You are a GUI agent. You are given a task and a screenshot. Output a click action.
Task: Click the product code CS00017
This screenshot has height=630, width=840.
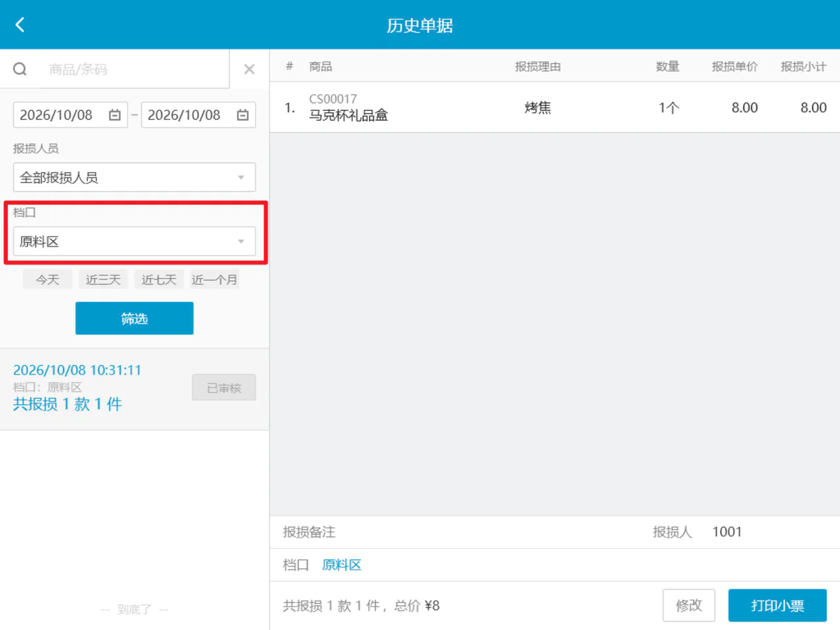[333, 99]
